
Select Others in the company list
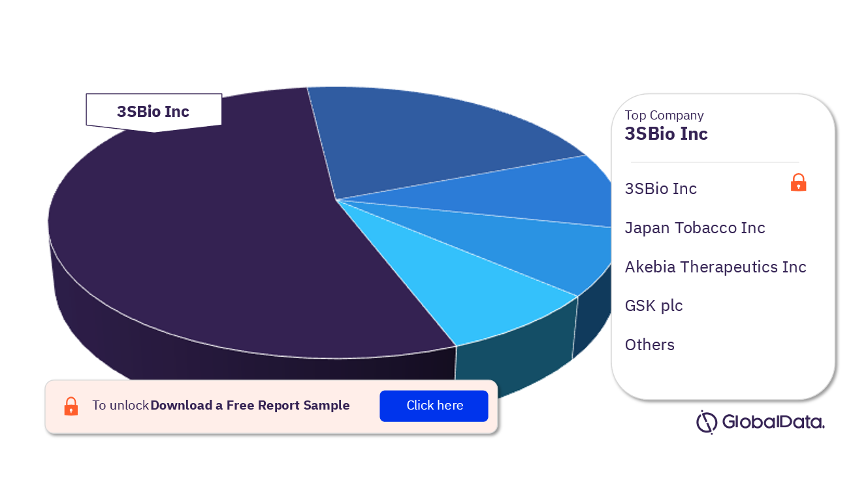point(650,345)
